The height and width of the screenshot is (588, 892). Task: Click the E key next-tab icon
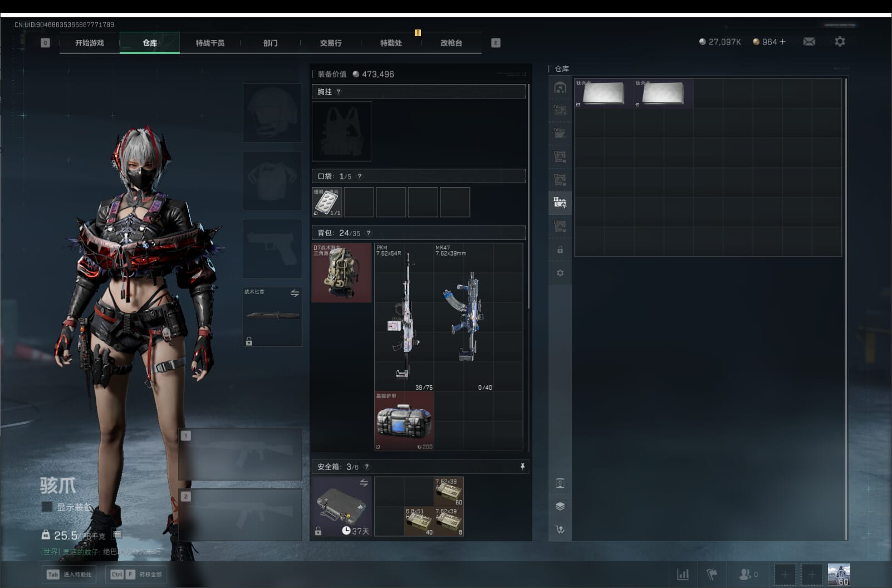[496, 43]
